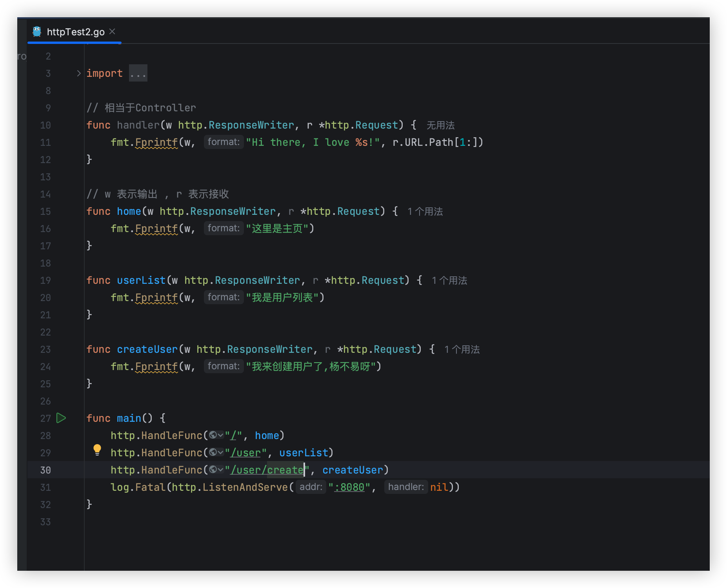Click the nil handler argument

coord(439,487)
